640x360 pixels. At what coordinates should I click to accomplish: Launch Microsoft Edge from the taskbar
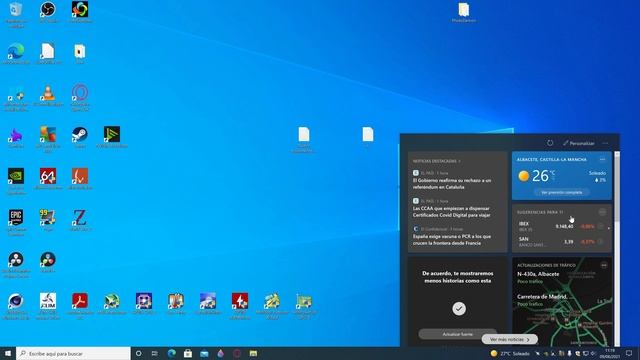(x=172, y=353)
